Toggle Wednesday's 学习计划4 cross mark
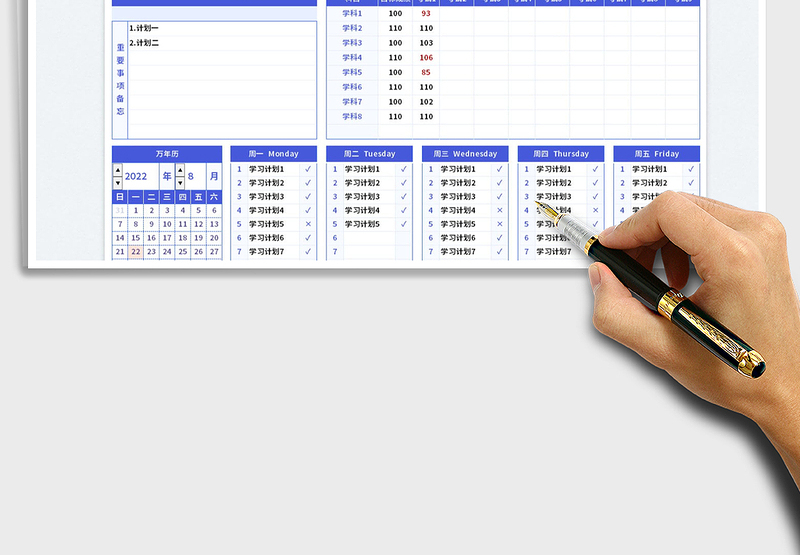 500,210
